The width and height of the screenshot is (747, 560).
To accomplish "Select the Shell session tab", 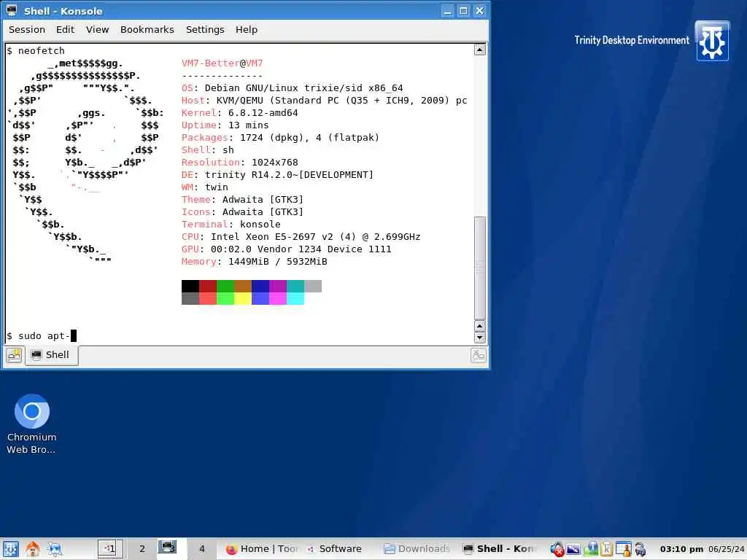I will click(x=52, y=355).
